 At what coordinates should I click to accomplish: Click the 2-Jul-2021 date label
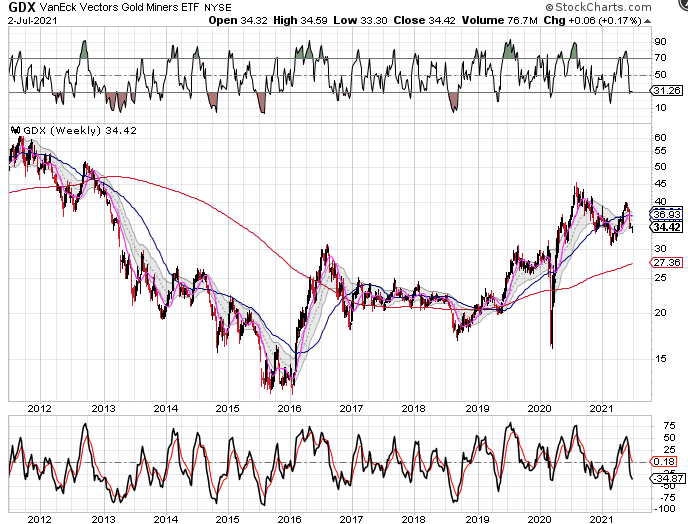[28, 23]
